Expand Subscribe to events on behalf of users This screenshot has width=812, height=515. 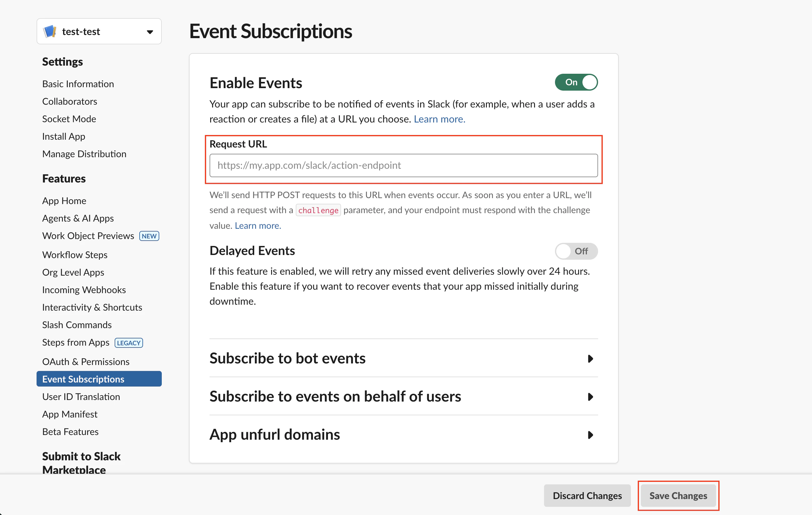tap(404, 396)
